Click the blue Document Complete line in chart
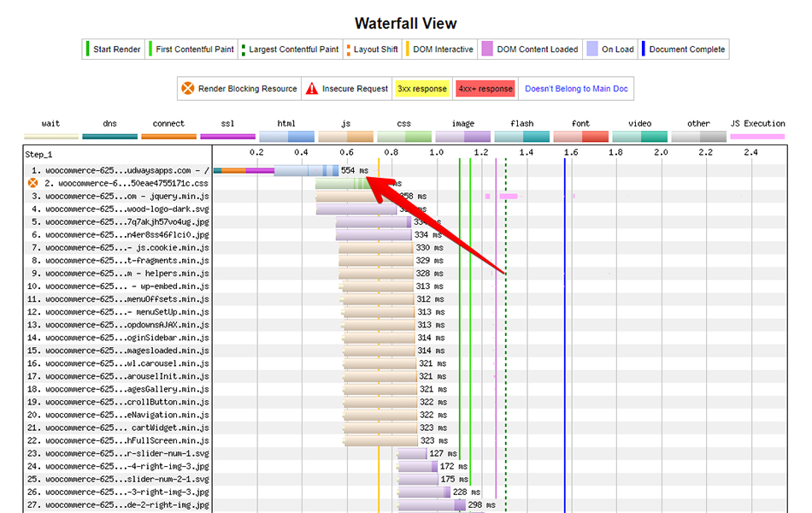 [565, 342]
